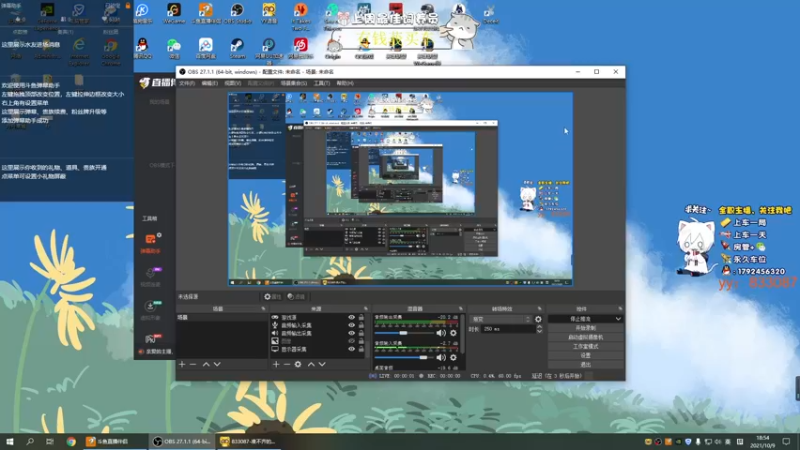Open the 文件(F) menu
800x450 pixels.
click(x=187, y=83)
